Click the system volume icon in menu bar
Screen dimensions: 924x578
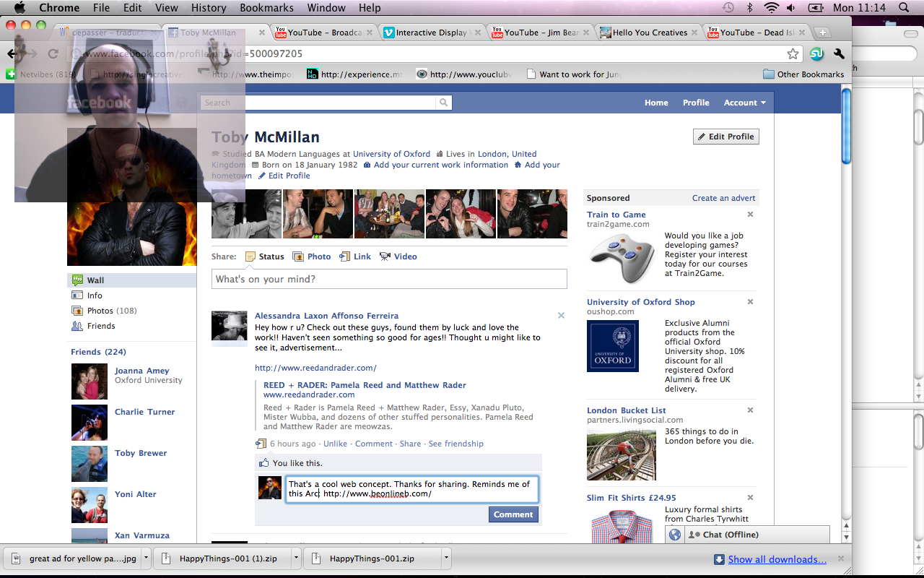coord(791,8)
